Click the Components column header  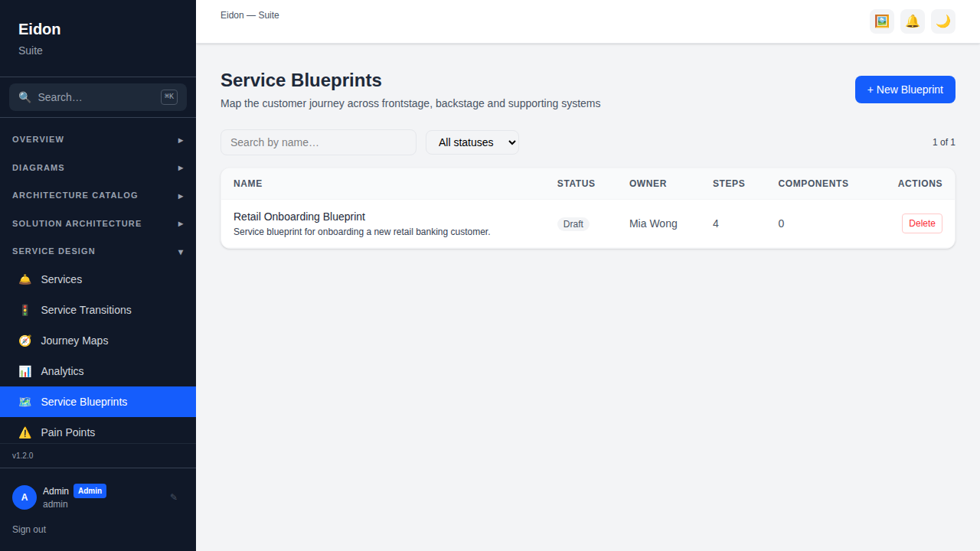813,184
